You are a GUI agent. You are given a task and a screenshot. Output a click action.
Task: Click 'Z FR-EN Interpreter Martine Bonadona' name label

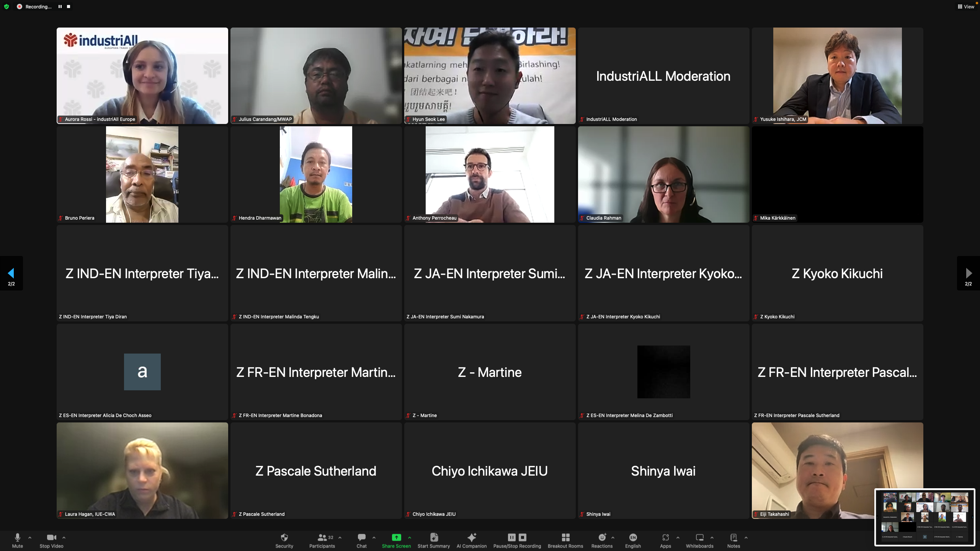click(280, 416)
